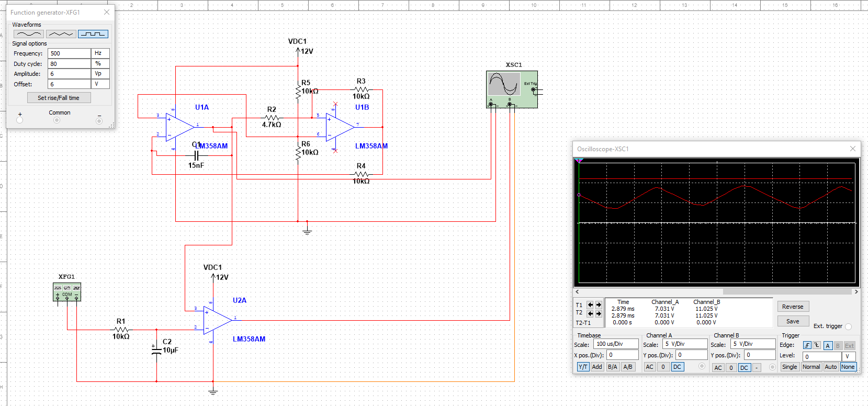The width and height of the screenshot is (868, 406).
Task: Choose rising edge trigger icon
Action: tap(807, 345)
